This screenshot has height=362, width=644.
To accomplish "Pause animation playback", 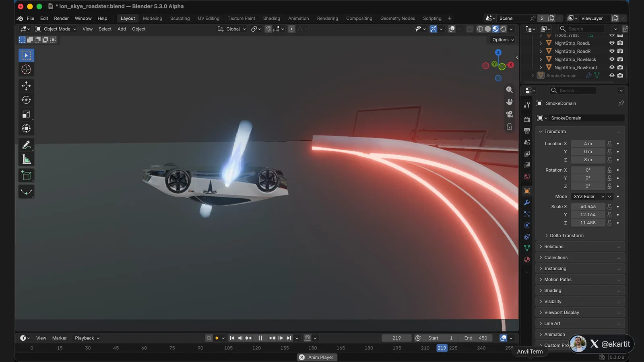I will pyautogui.click(x=260, y=338).
